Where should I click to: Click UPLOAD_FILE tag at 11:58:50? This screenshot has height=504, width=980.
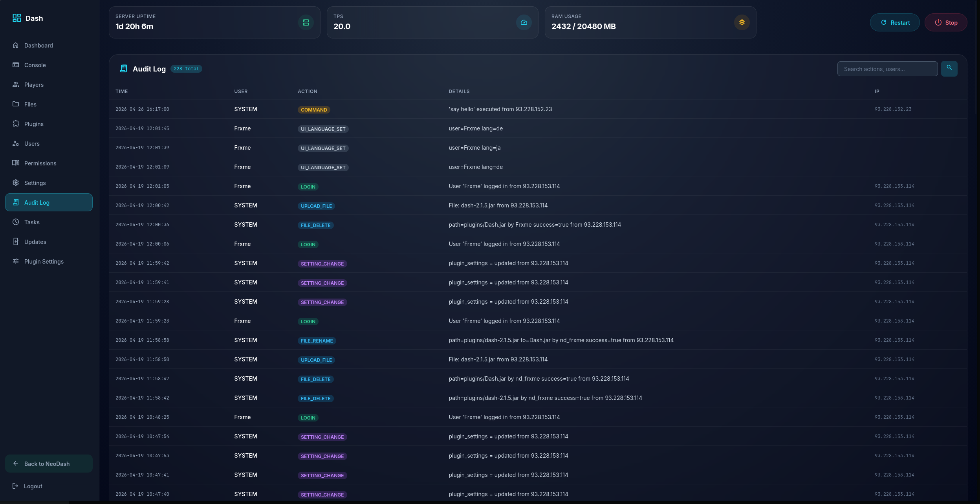(316, 360)
